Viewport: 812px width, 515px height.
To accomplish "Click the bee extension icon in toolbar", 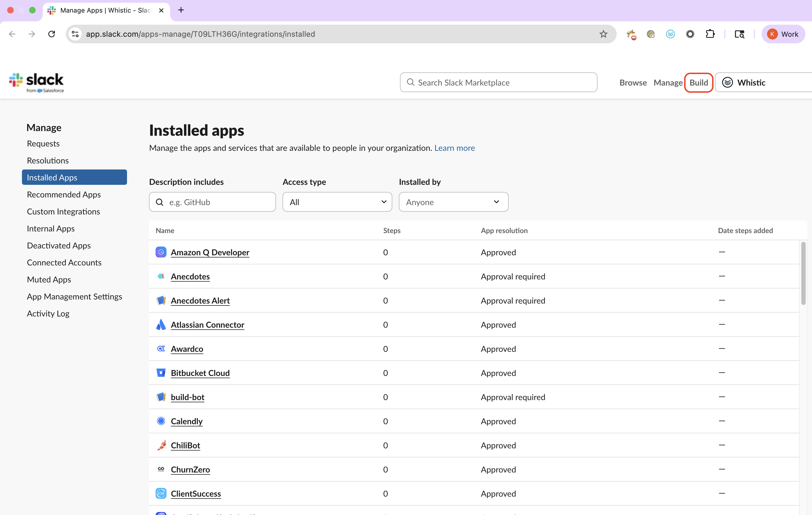I will [631, 34].
